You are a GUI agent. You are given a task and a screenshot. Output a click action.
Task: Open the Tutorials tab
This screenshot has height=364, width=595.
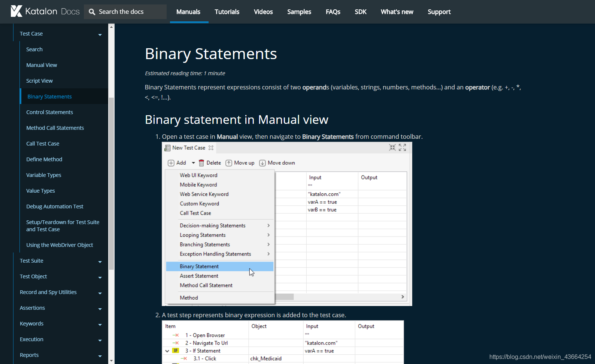[227, 12]
